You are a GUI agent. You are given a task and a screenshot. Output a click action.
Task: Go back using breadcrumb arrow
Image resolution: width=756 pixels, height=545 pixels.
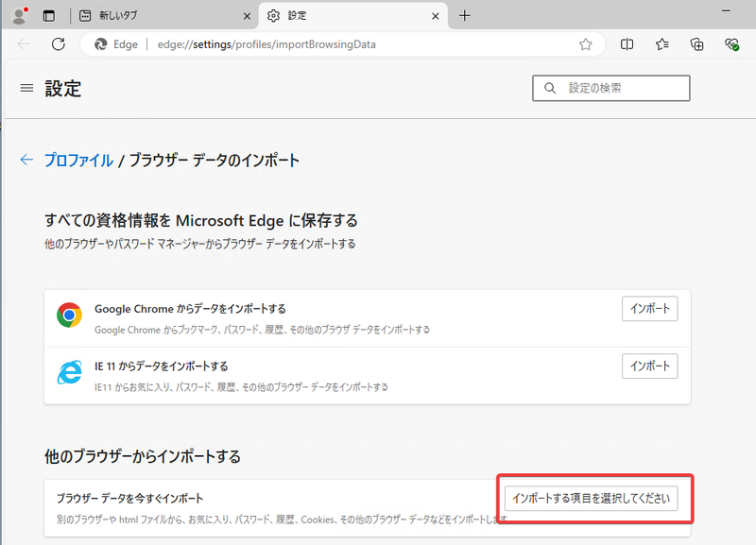(x=26, y=160)
